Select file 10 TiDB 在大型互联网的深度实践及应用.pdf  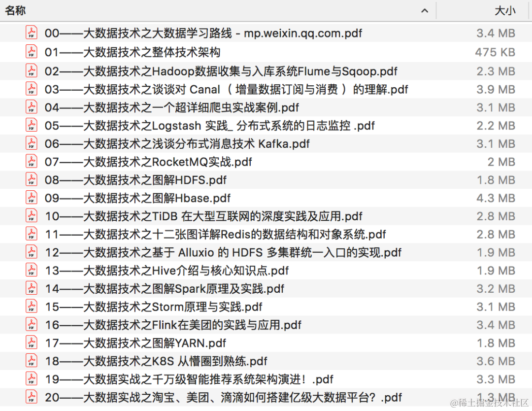(x=203, y=216)
